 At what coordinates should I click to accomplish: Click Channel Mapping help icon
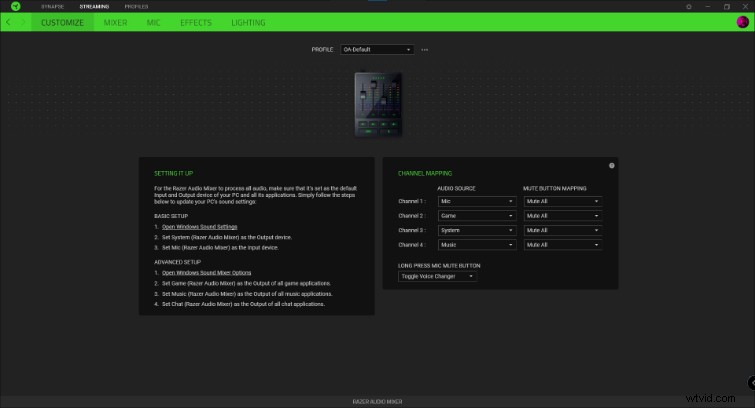(612, 166)
